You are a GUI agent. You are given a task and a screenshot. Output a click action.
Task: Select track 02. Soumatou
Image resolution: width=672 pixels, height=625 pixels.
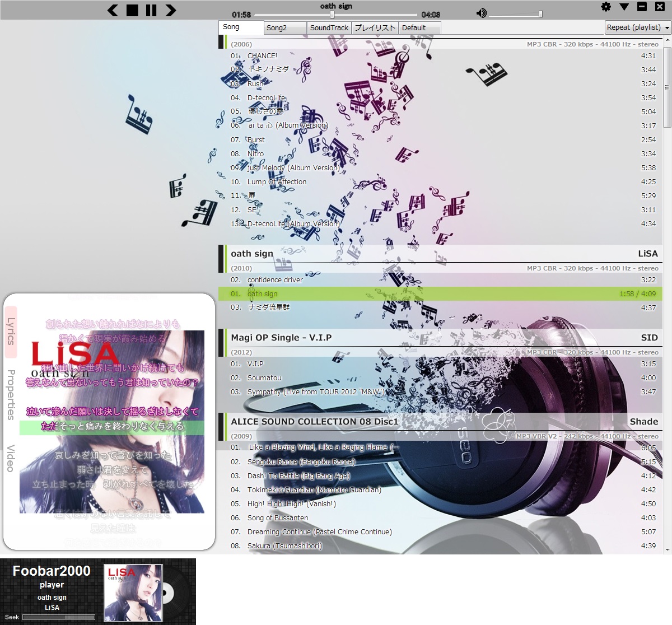coord(440,377)
